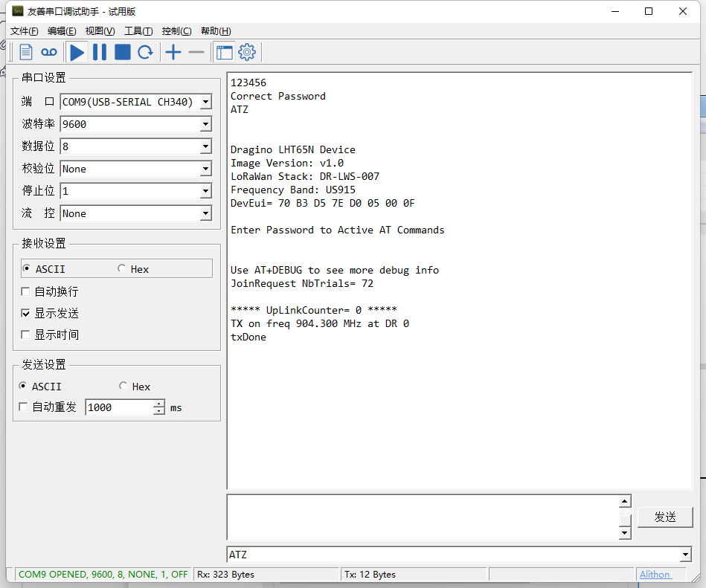706x588 pixels.
Task: Open the 帮助(H) menu
Action: (216, 31)
